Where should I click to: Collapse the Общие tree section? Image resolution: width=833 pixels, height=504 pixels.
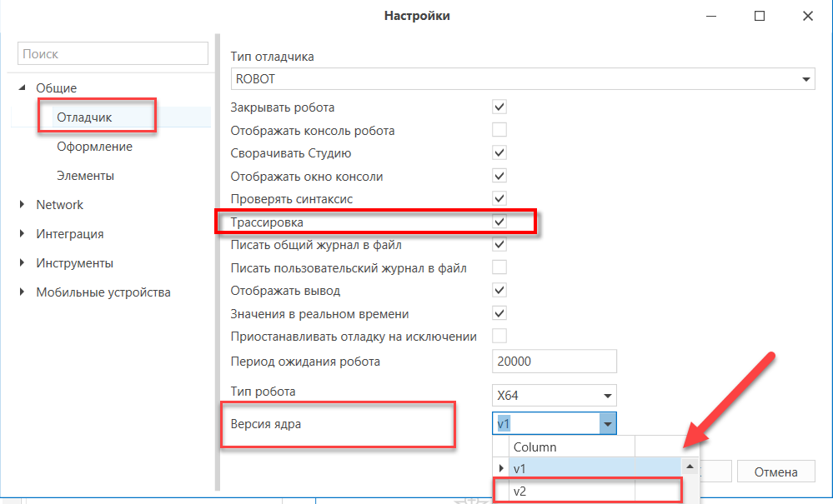(22, 87)
